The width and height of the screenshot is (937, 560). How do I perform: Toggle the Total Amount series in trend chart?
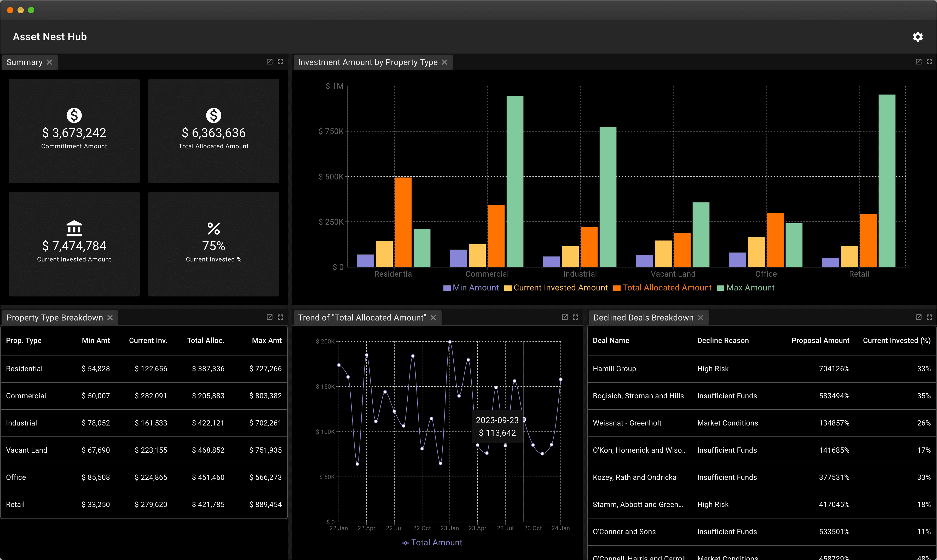[432, 542]
